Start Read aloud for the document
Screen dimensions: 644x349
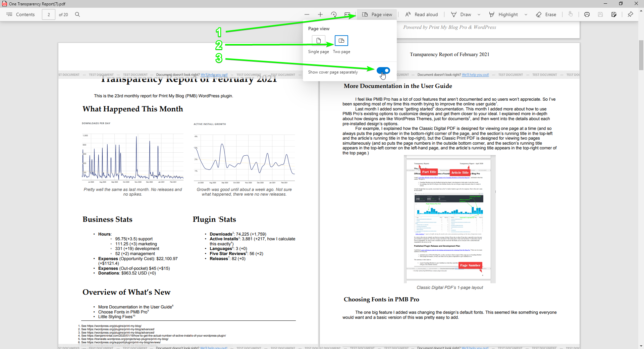pos(421,14)
